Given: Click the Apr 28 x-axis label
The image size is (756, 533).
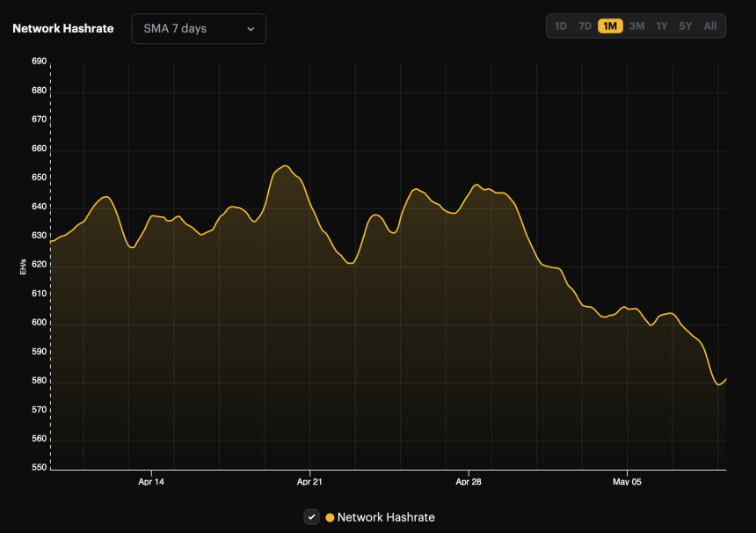Looking at the screenshot, I should (469, 482).
